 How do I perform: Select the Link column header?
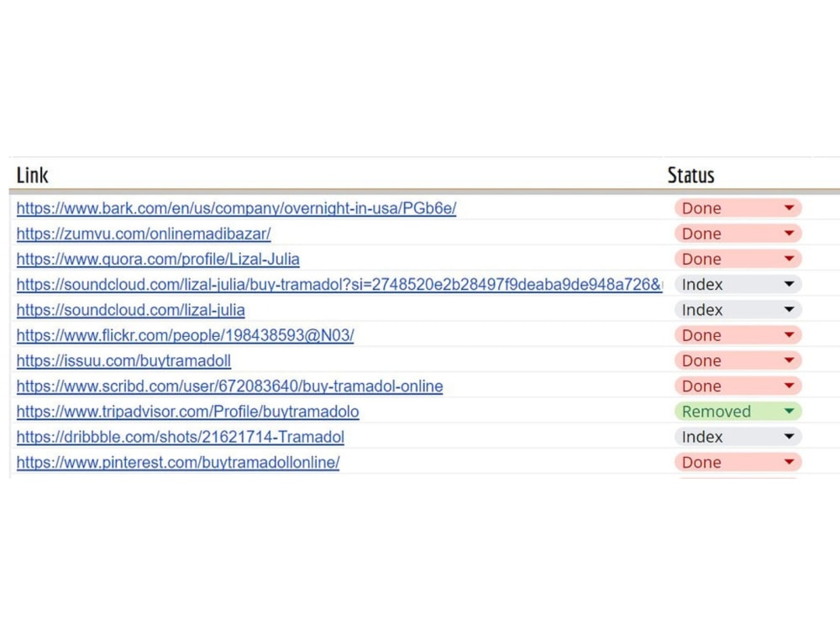[32, 176]
